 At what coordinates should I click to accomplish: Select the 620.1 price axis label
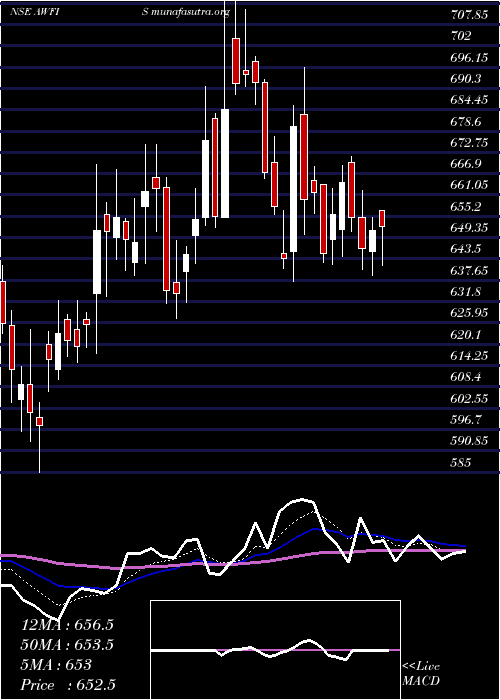point(466,334)
